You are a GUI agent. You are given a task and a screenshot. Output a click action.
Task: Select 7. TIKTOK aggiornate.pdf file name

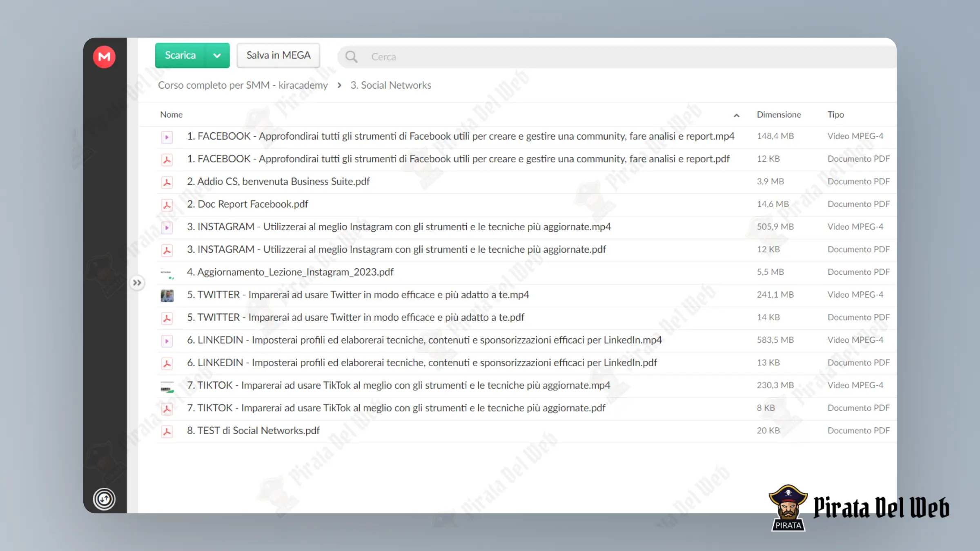point(396,408)
